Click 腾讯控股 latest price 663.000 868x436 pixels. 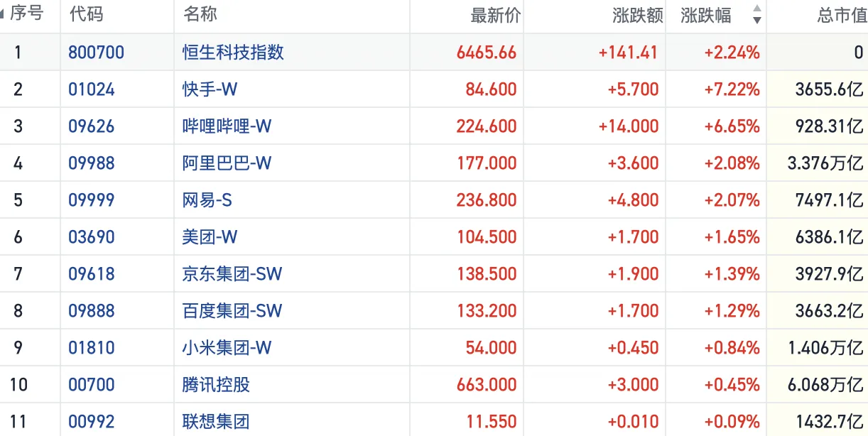[x=487, y=385]
